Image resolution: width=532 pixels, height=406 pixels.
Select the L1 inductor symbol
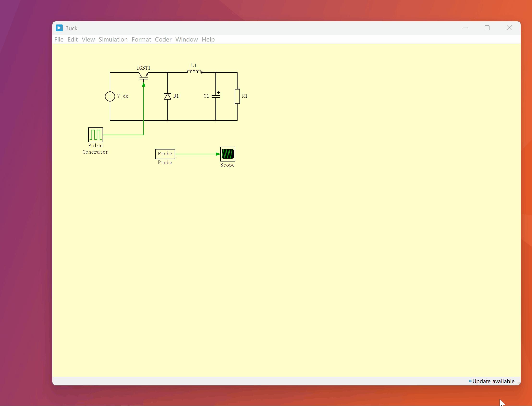[195, 72]
